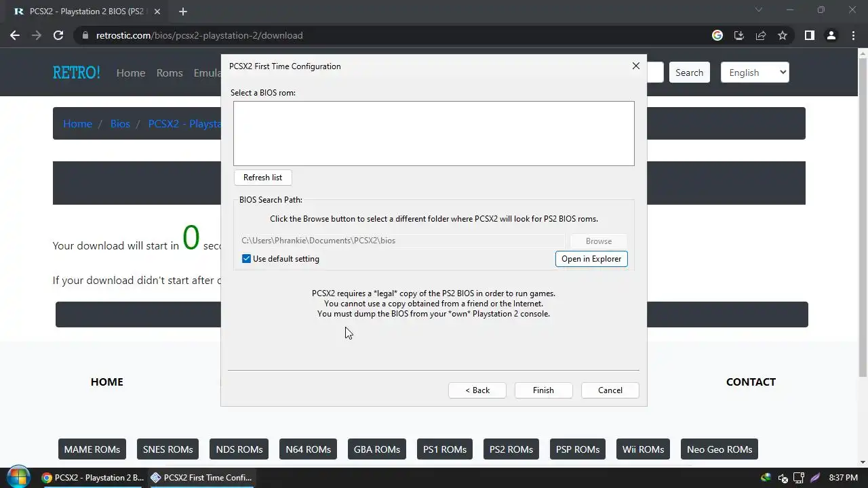The width and height of the screenshot is (868, 488).
Task: Click Open in Explorer
Action: click(x=591, y=259)
